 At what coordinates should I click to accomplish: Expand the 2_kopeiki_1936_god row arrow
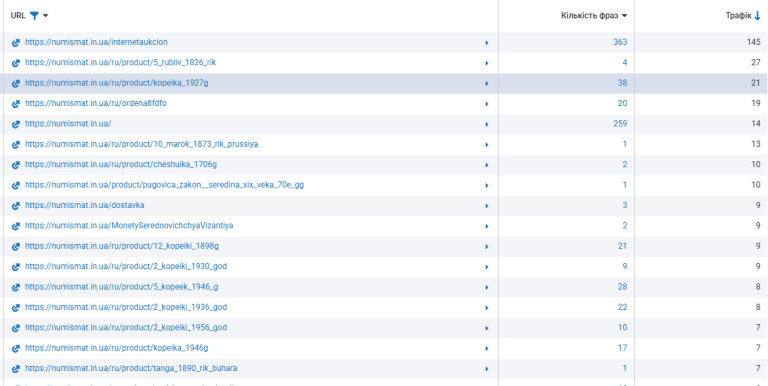486,308
